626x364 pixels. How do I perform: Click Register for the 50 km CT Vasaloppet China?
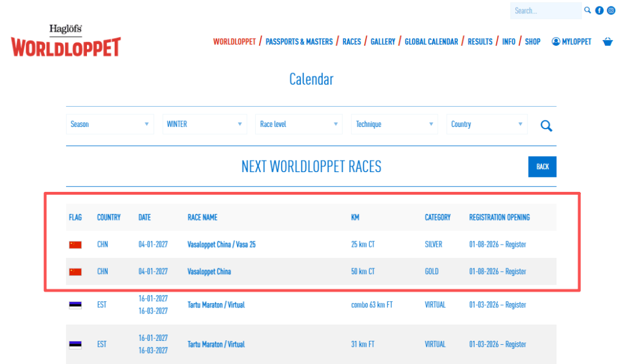[x=515, y=271]
